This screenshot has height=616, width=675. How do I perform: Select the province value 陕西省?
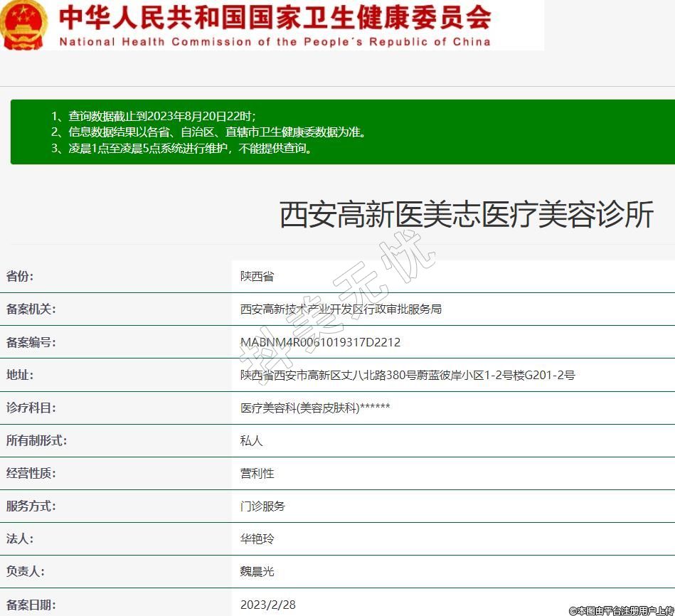(x=257, y=277)
